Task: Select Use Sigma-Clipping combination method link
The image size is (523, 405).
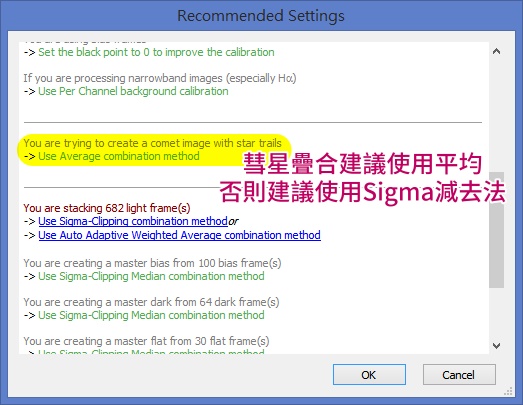Action: [x=133, y=221]
